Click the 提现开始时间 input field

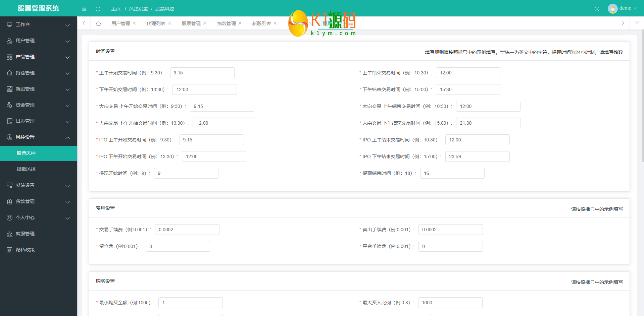186,173
